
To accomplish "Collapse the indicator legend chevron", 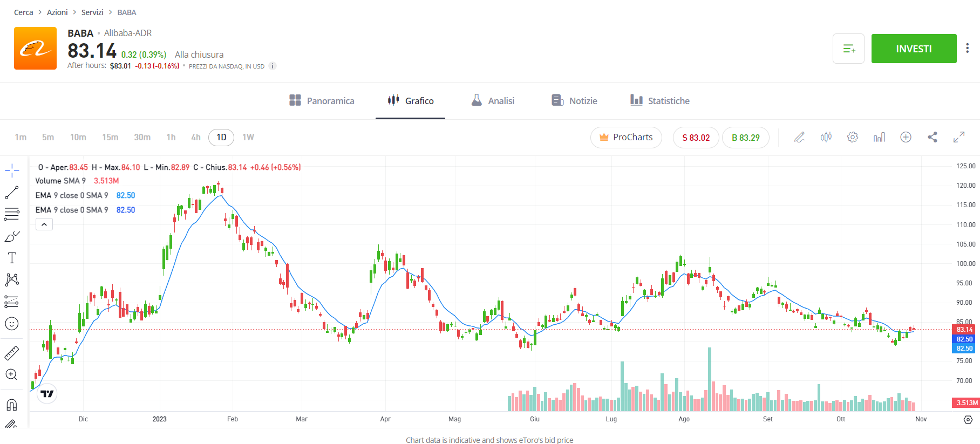I will pyautogui.click(x=44, y=224).
